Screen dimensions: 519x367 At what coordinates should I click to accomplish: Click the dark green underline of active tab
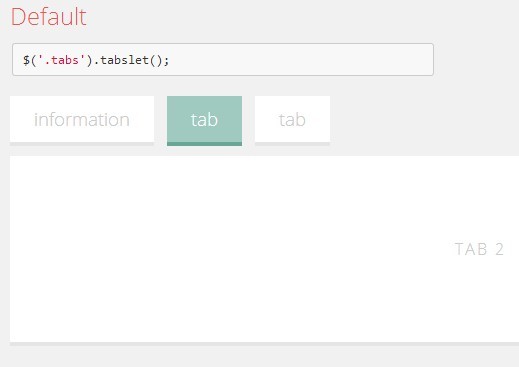[204, 144]
